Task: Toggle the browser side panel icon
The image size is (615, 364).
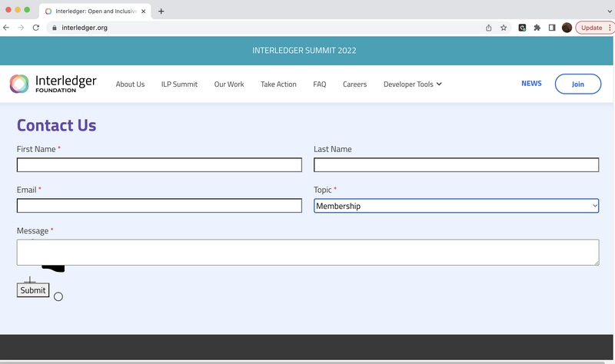Action: [552, 28]
